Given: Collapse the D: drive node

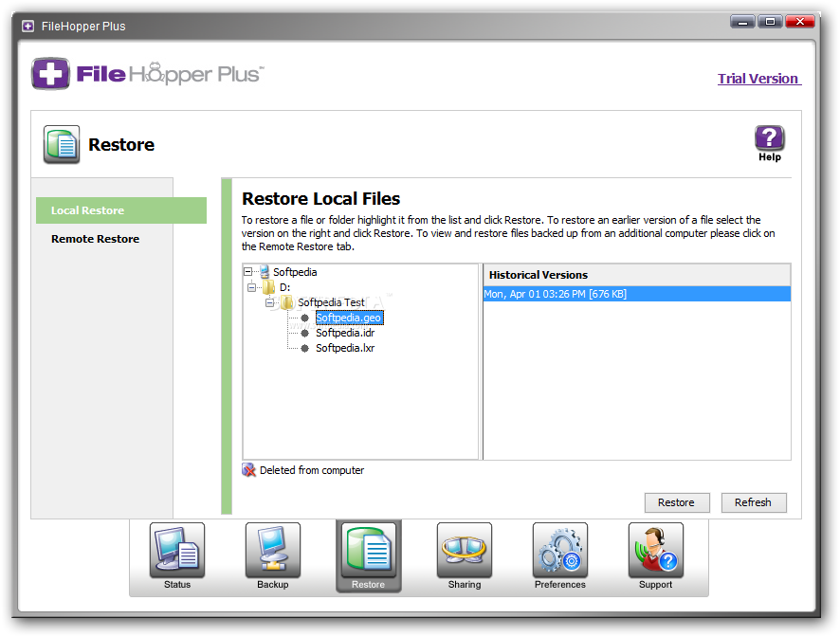Looking at the screenshot, I should 251,287.
